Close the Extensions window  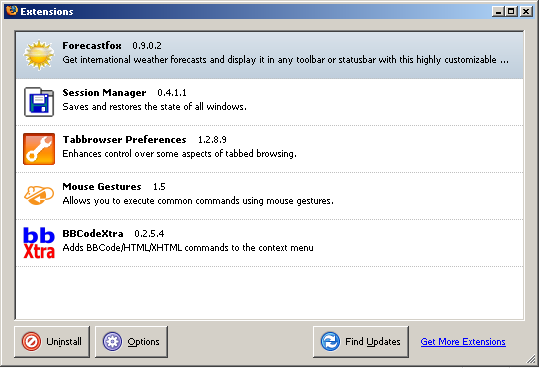click(x=526, y=12)
